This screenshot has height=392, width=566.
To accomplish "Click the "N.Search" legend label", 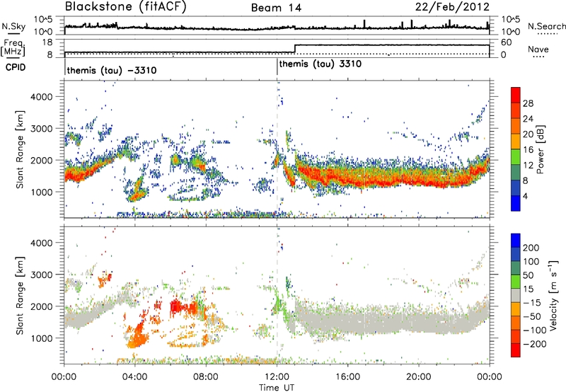I will 546,26.
